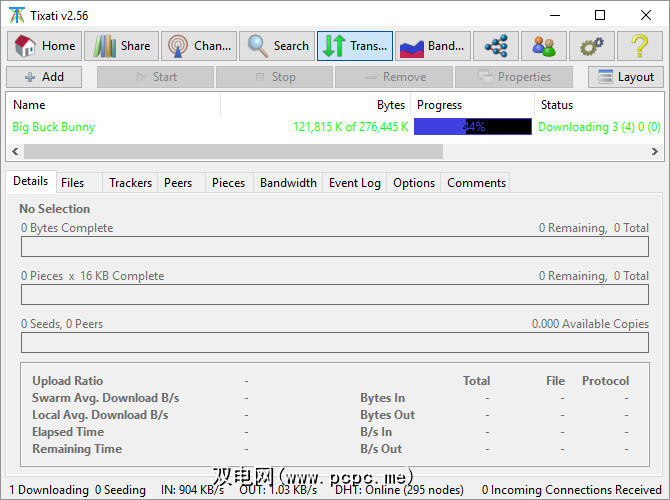
Task: Switch to the Comments tab
Action: point(476,183)
